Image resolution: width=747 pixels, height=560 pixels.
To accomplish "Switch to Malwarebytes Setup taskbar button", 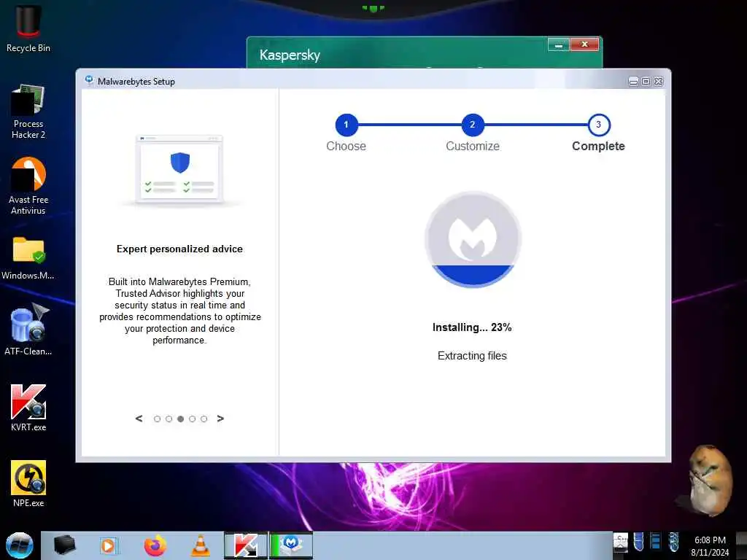I will click(291, 545).
